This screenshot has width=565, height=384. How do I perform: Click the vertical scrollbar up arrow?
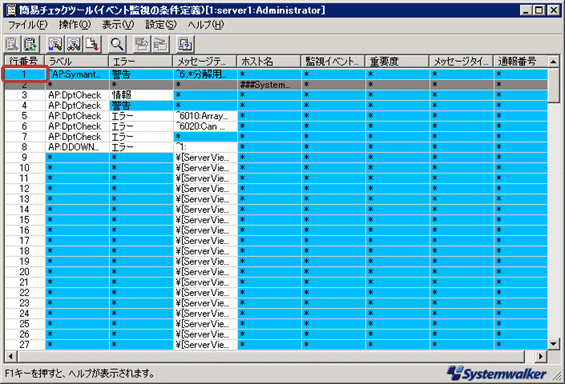(x=554, y=62)
